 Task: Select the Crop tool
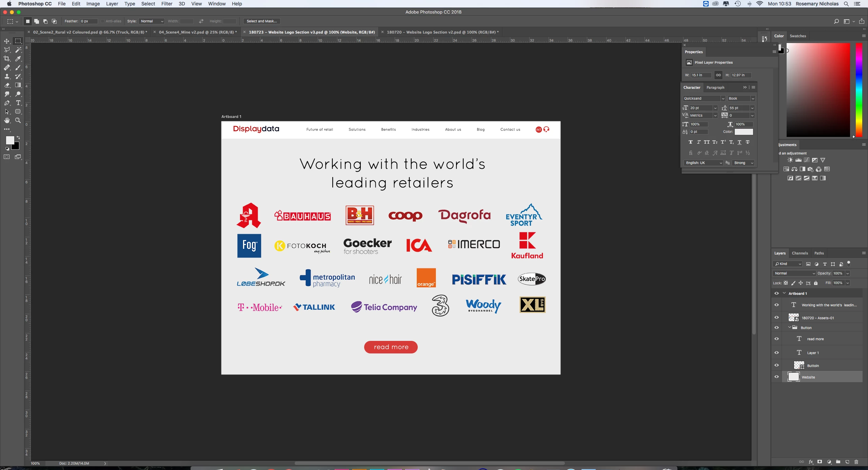pos(7,59)
